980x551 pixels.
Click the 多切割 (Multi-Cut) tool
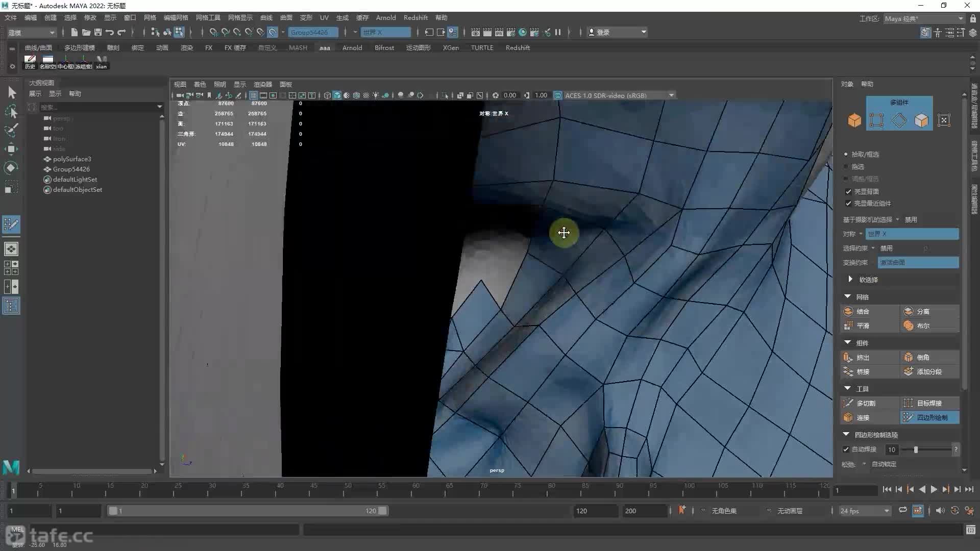pos(869,403)
